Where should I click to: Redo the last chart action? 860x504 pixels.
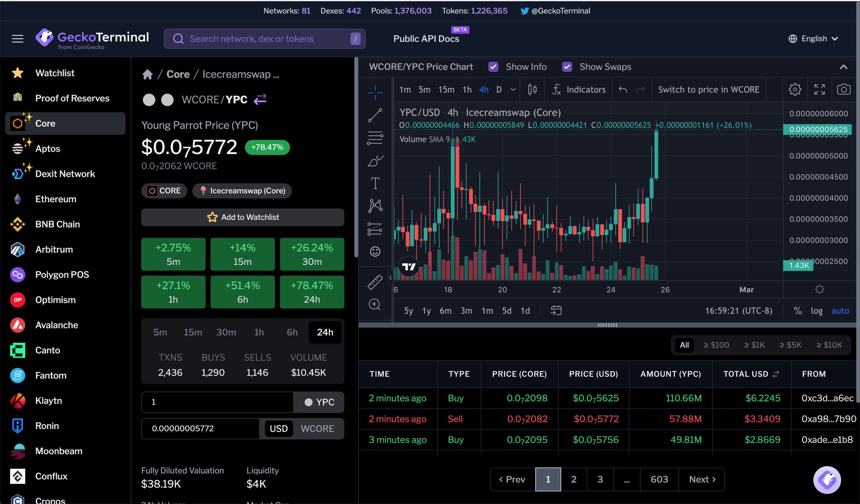coord(640,89)
